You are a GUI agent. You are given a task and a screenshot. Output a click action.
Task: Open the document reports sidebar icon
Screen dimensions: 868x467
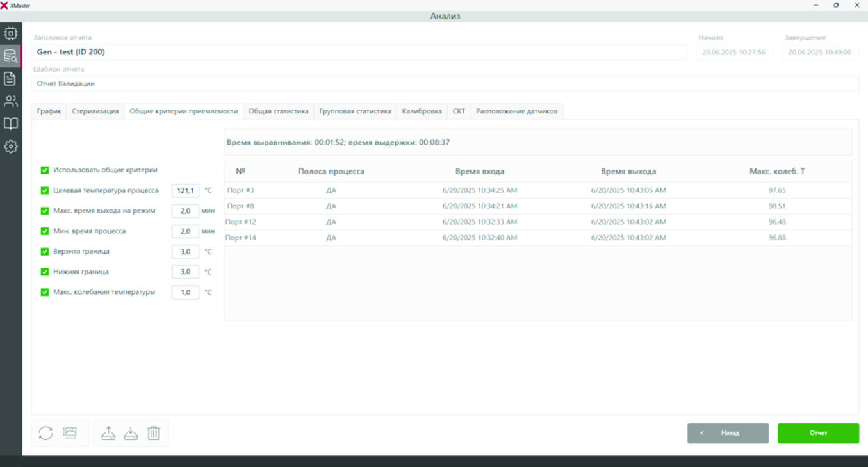[10, 79]
